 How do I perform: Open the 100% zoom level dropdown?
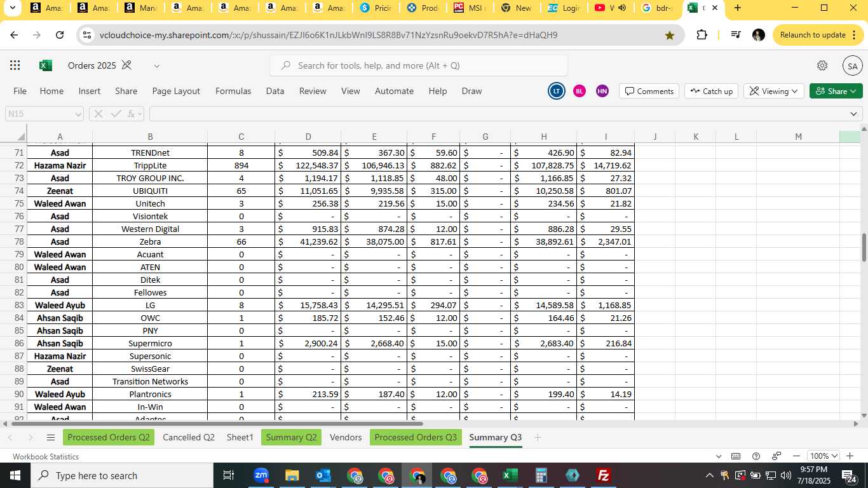click(x=824, y=456)
